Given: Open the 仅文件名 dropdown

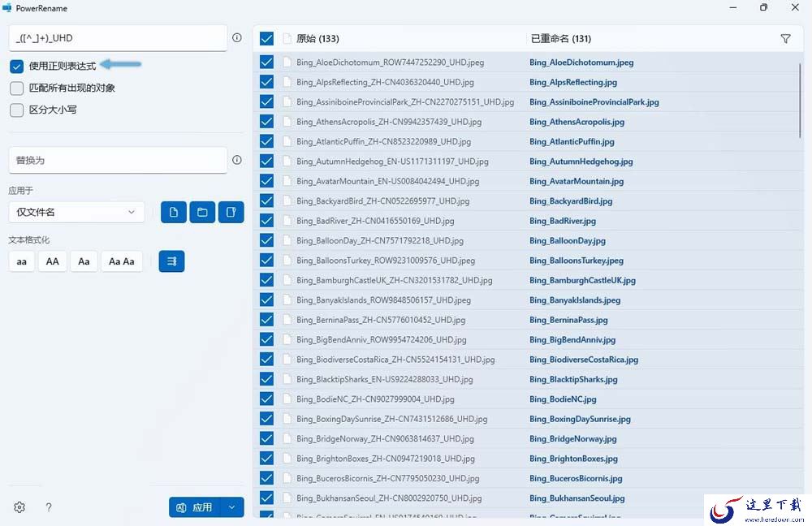Looking at the screenshot, I should point(76,212).
